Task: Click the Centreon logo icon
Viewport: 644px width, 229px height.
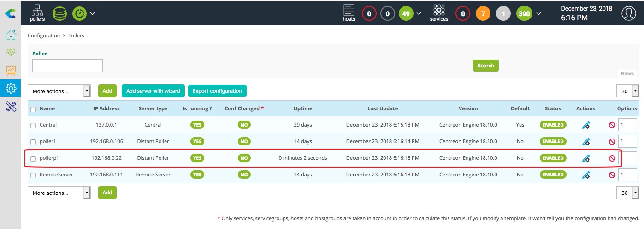Action: [x=10, y=14]
